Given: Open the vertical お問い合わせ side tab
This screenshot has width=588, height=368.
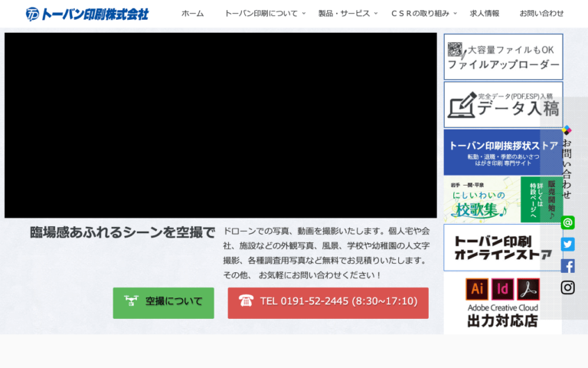Looking at the screenshot, I should (567, 169).
